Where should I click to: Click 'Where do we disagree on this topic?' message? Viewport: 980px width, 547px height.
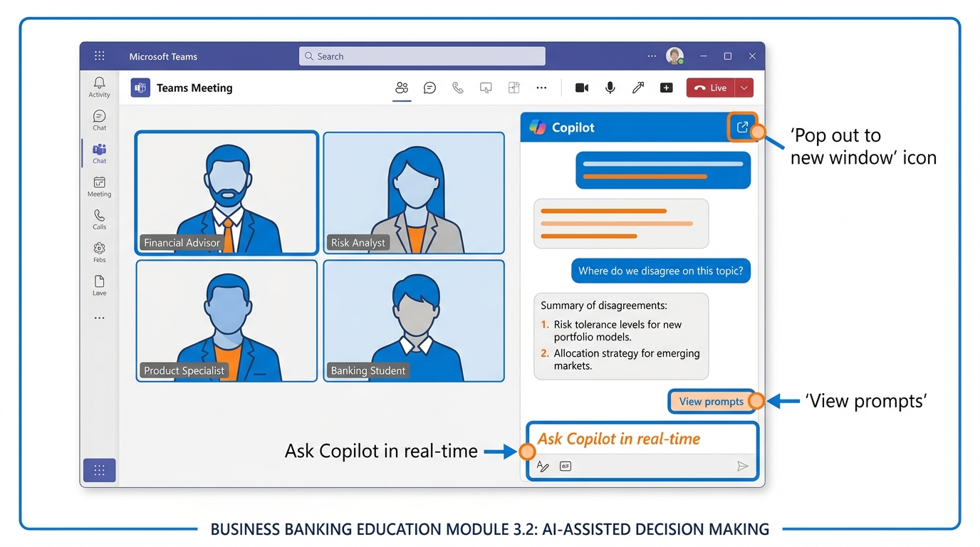[660, 271]
